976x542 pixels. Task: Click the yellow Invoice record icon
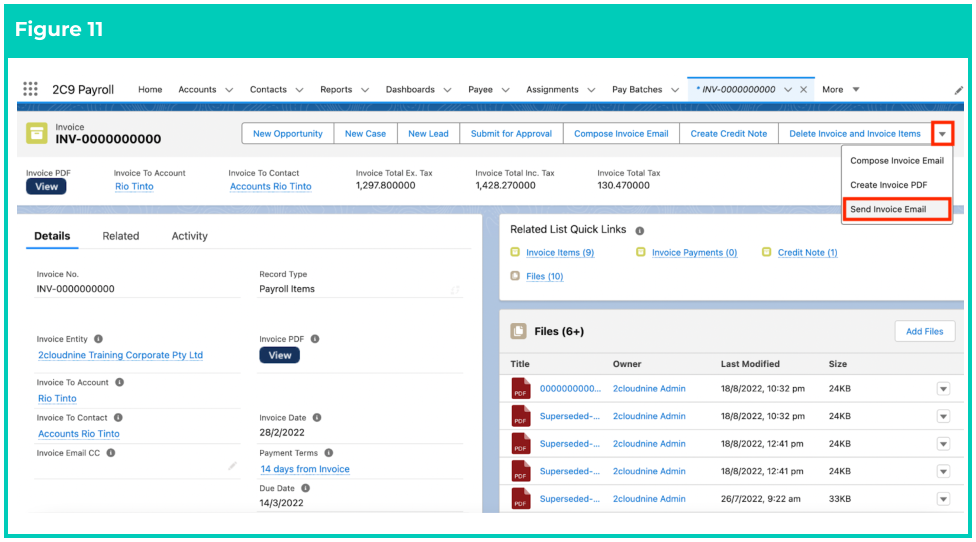(36, 133)
